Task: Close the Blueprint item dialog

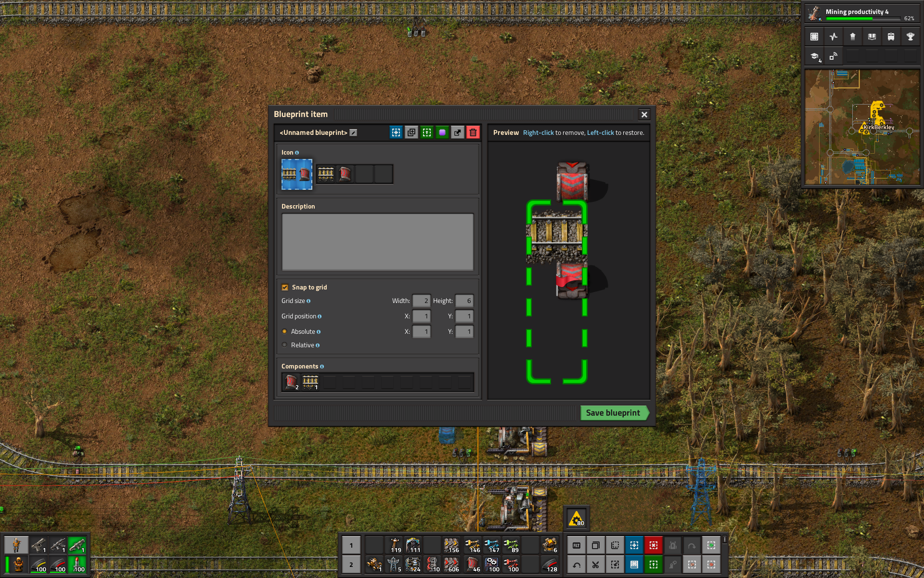Action: click(x=643, y=114)
